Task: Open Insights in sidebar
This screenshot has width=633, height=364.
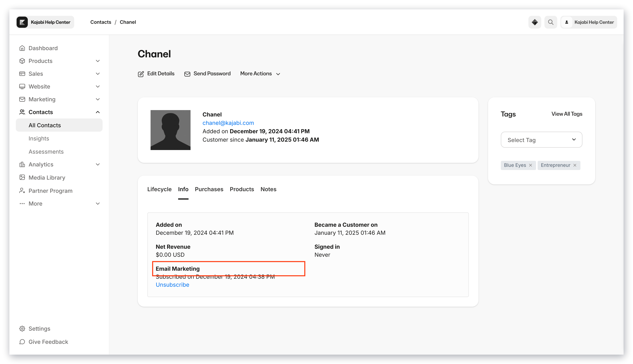Action: coord(39,138)
